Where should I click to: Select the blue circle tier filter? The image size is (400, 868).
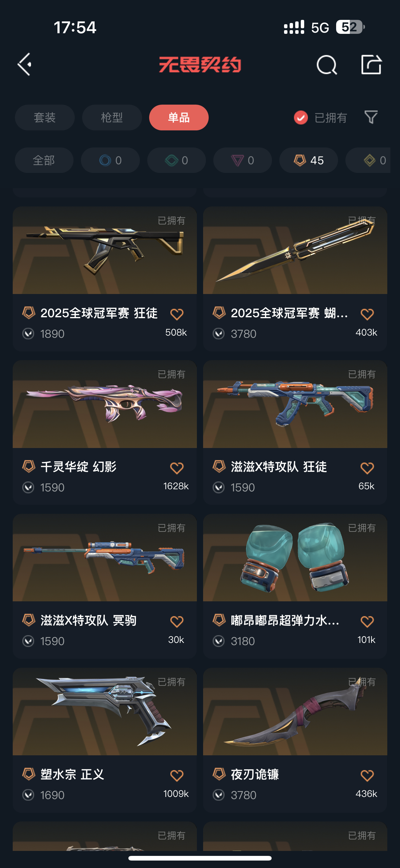point(110,160)
